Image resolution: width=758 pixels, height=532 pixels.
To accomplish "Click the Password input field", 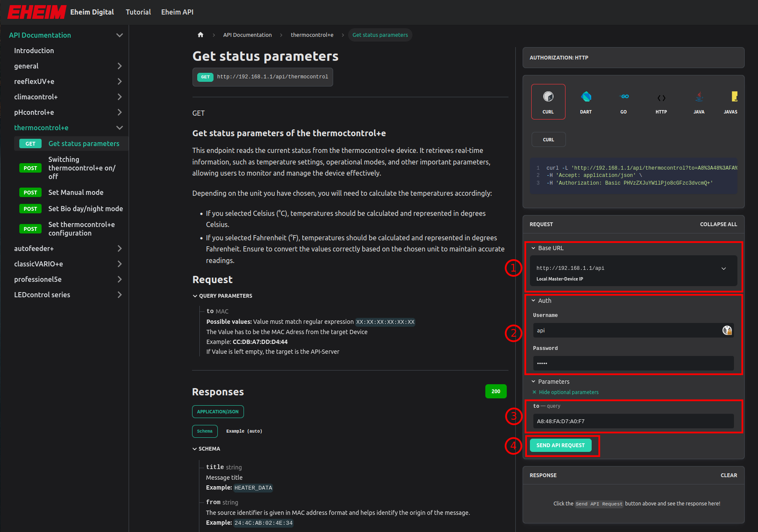I will (633, 363).
